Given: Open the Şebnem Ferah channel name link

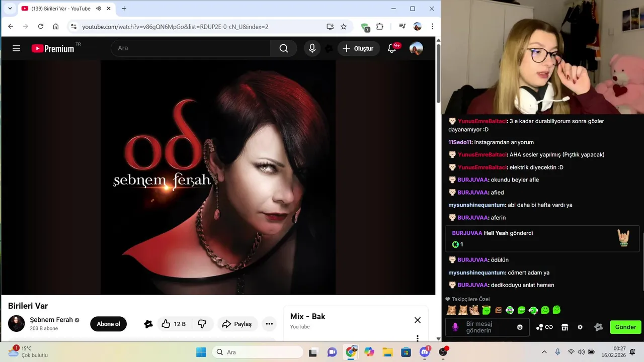Looking at the screenshot, I should 51,320.
